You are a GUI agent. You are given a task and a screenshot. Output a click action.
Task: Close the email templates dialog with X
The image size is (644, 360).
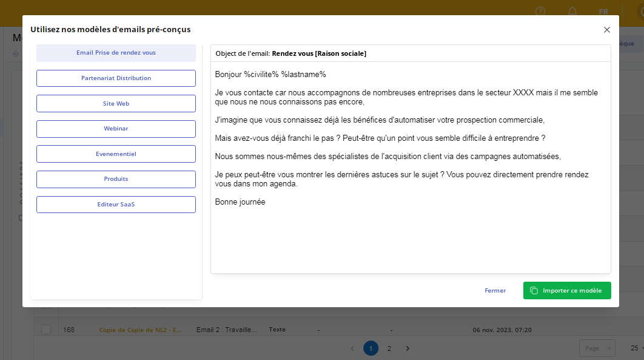(x=606, y=30)
